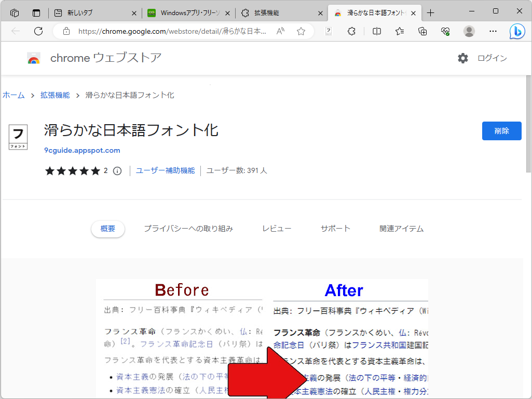Click in the address bar
The width and height of the screenshot is (532, 399).
click(x=182, y=31)
